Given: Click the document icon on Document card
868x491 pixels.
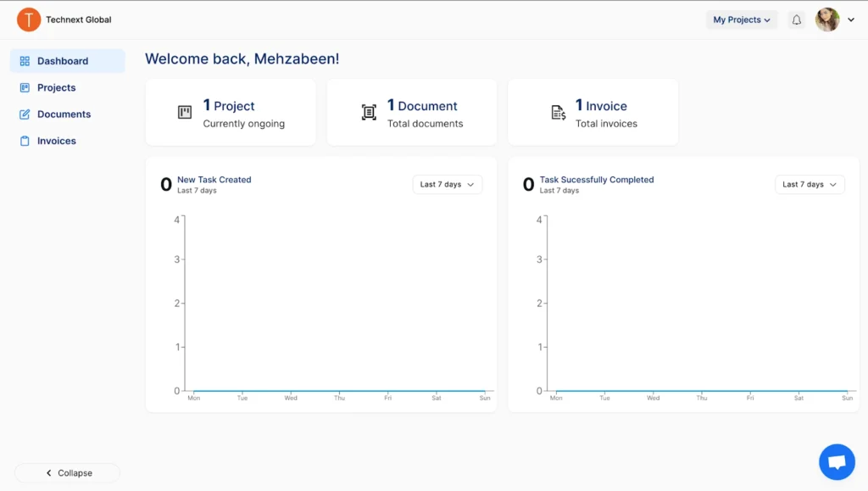Looking at the screenshot, I should click(369, 112).
